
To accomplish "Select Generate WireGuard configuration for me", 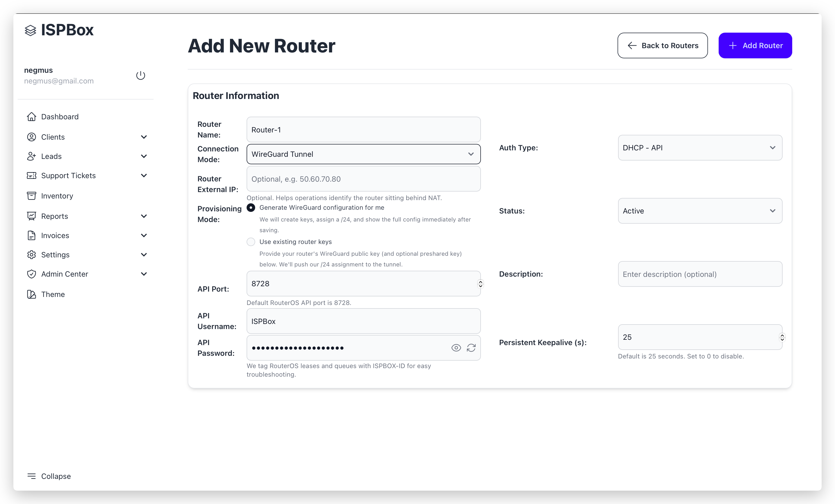I will pyautogui.click(x=251, y=207).
